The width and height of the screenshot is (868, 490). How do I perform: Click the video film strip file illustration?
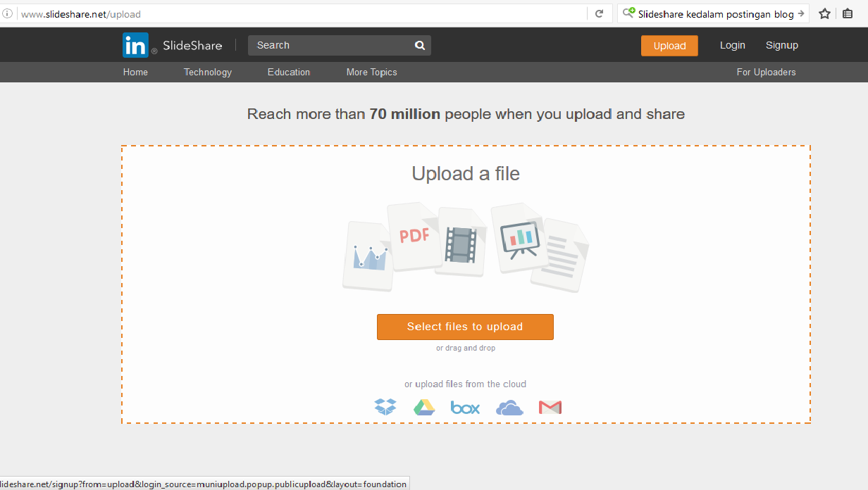click(461, 241)
